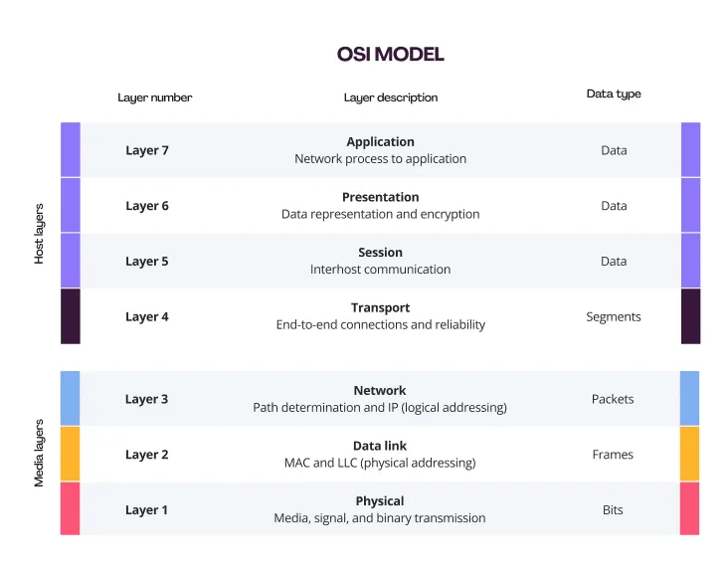Viewport: 728px width, 577px height.
Task: Click the Transport layer name
Action: click(x=380, y=308)
